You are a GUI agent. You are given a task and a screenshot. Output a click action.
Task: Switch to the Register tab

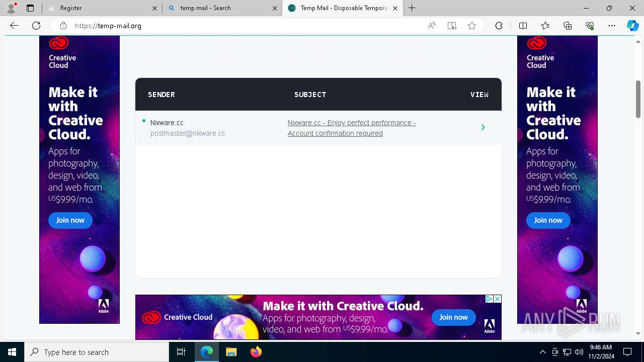[102, 8]
